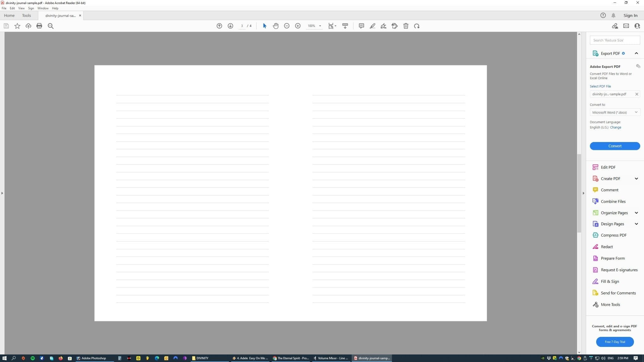
Task: Click the Change language link
Action: point(615,128)
